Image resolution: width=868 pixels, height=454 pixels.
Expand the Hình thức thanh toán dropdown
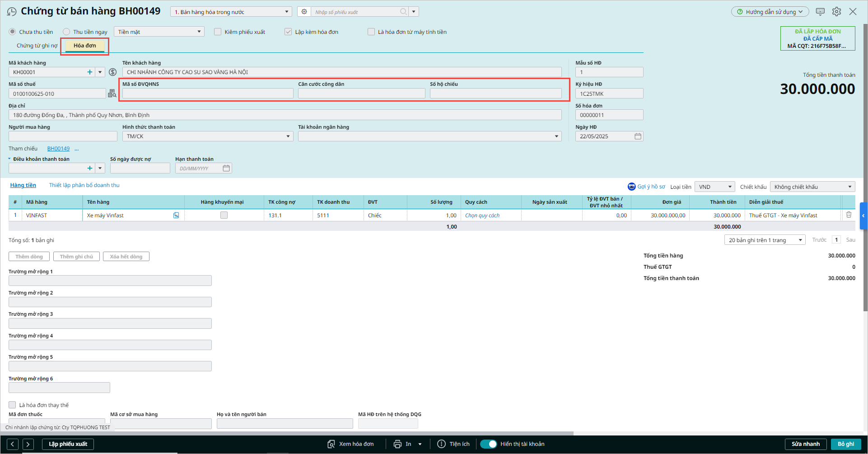tap(288, 136)
